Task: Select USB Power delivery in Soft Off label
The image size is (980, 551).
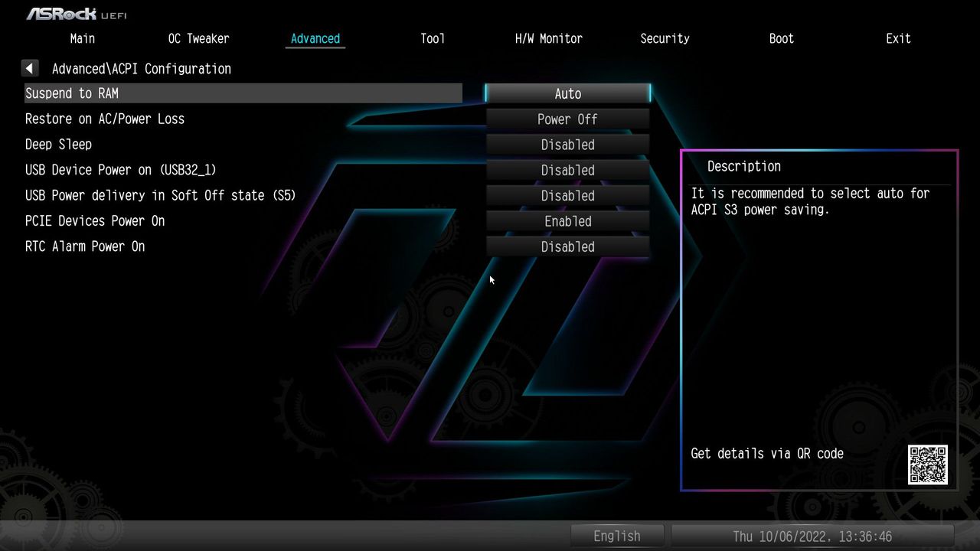Action: click(161, 195)
